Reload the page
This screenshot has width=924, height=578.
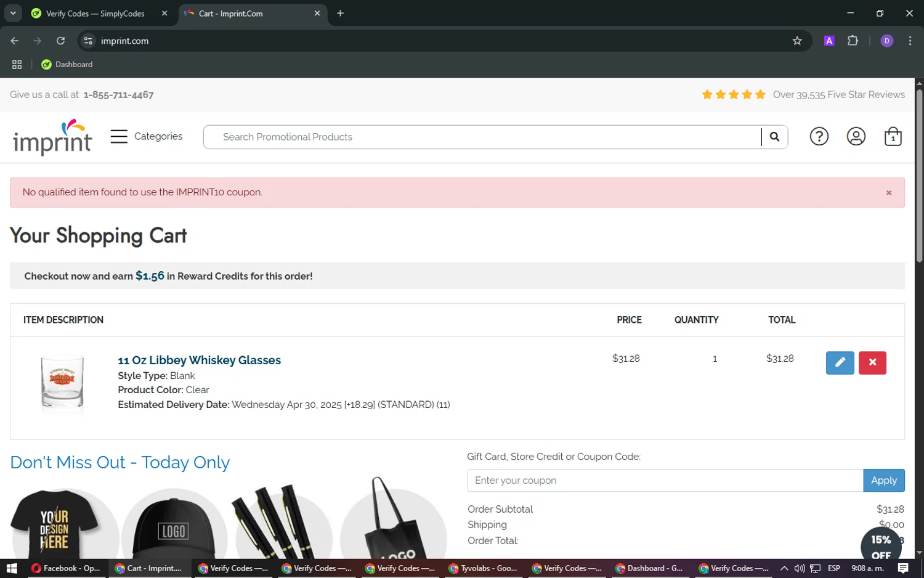60,41
